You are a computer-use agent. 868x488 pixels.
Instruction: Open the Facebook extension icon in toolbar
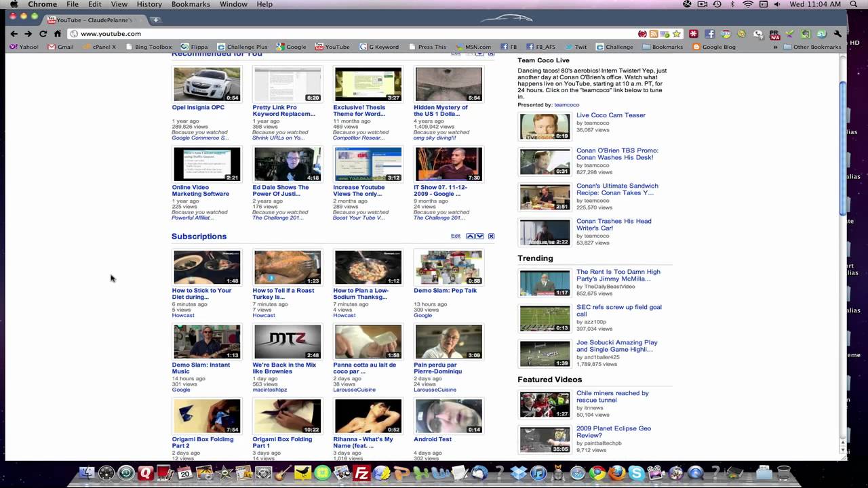pos(710,34)
